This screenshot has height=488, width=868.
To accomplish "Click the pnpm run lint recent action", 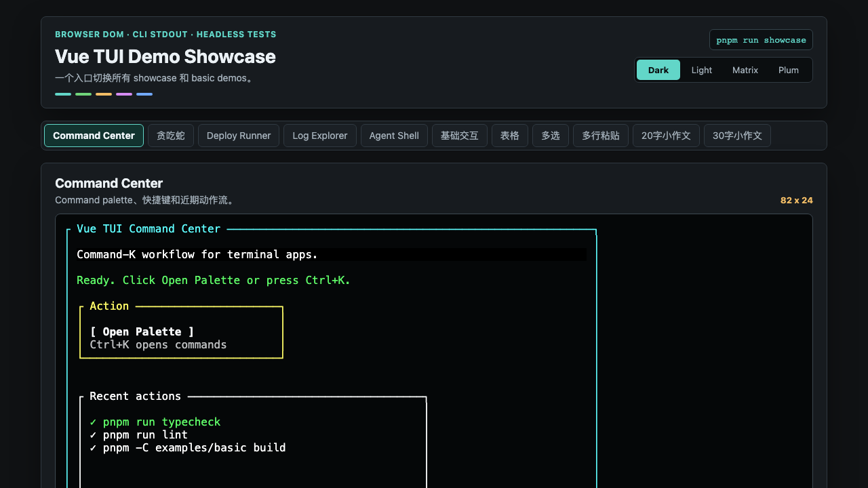I will tap(139, 434).
